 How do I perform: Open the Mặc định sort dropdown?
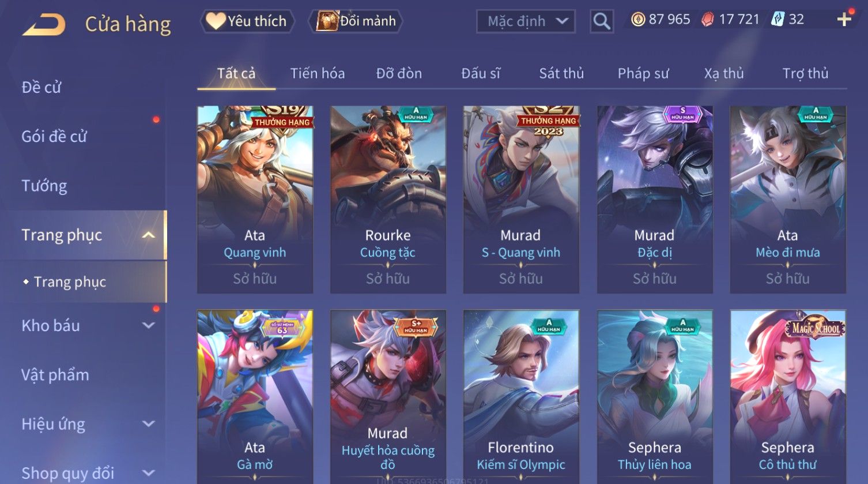[526, 21]
